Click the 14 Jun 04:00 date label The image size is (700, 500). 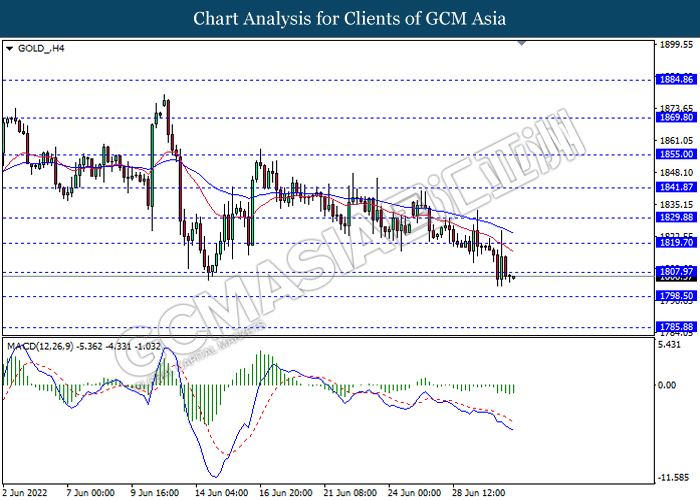221,493
